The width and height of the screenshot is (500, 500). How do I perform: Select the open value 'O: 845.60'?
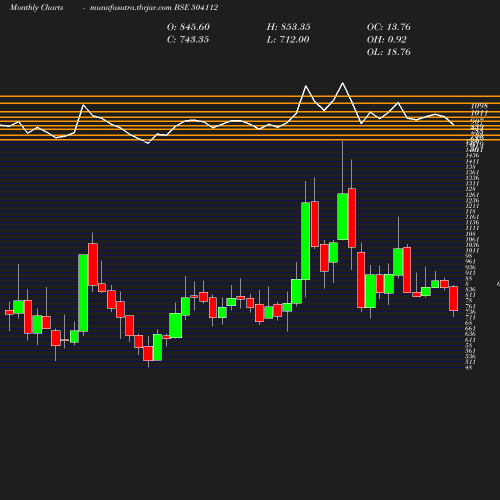click(x=188, y=27)
